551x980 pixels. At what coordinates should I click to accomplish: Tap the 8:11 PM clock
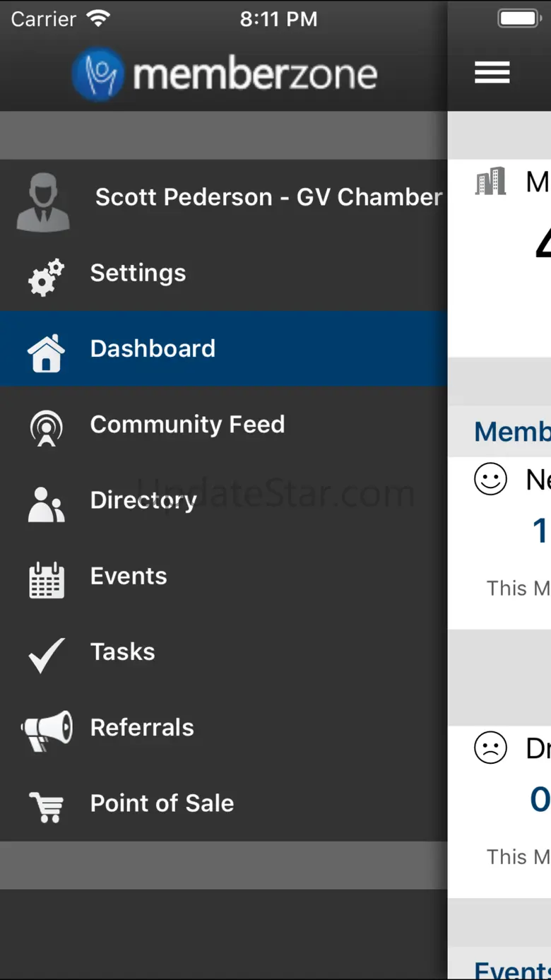278,19
